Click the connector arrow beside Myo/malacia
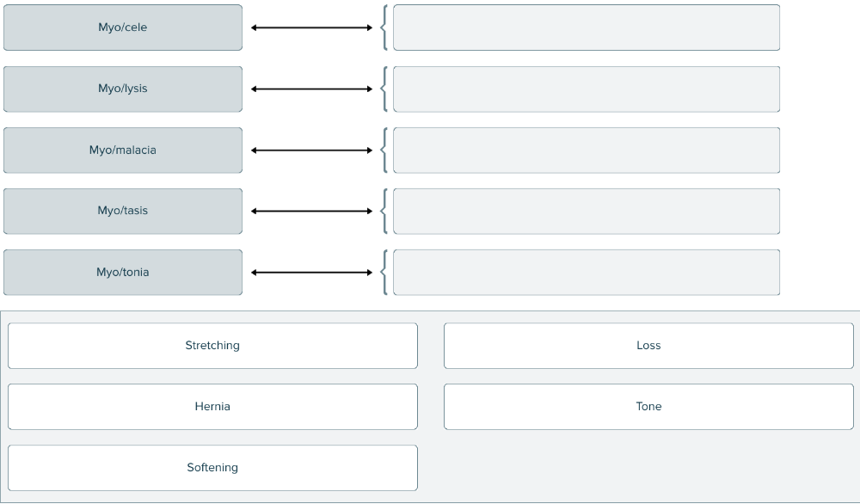This screenshot has height=504, width=860. coord(312,150)
